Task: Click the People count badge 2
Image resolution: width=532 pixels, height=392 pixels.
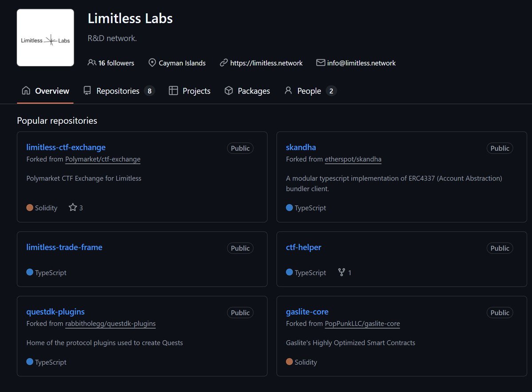Action: [331, 91]
